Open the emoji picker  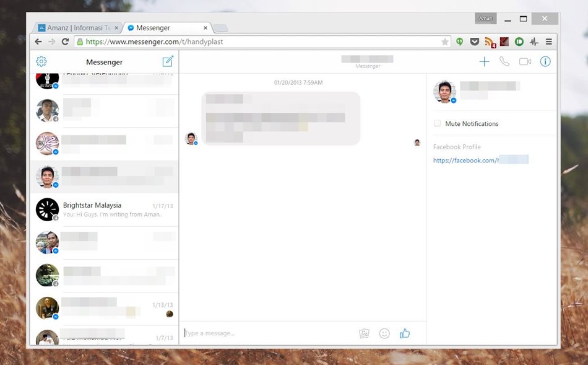384,333
